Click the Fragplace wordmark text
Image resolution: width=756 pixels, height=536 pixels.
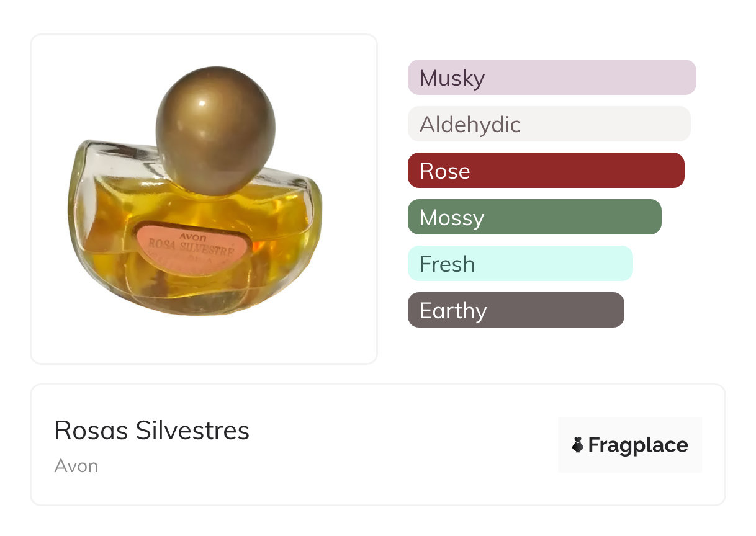(x=637, y=445)
